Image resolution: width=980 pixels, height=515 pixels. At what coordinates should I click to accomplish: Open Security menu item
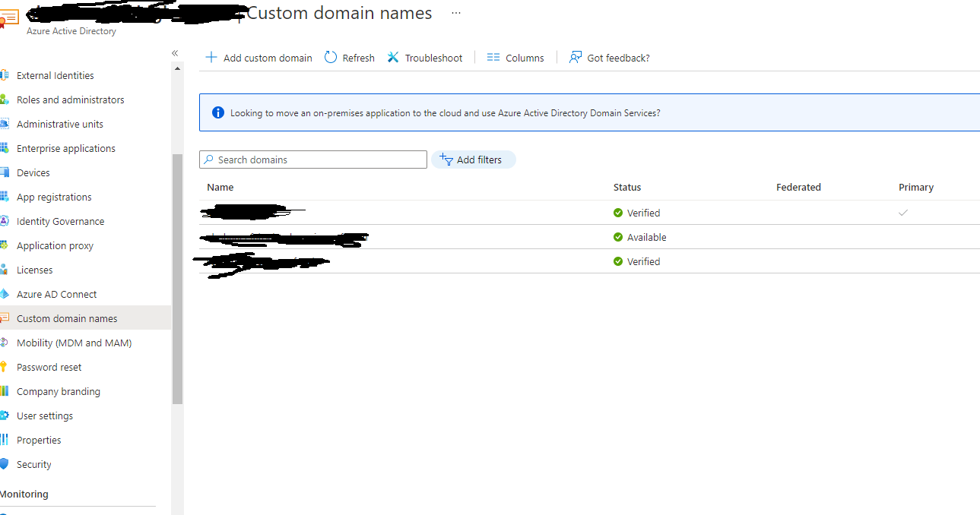(34, 464)
